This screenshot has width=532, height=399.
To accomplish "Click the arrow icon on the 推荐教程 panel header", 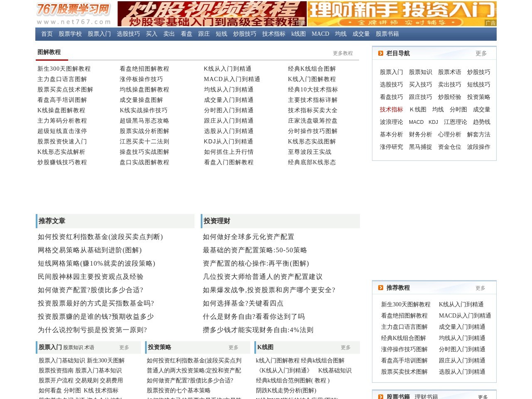I will (x=381, y=288).
